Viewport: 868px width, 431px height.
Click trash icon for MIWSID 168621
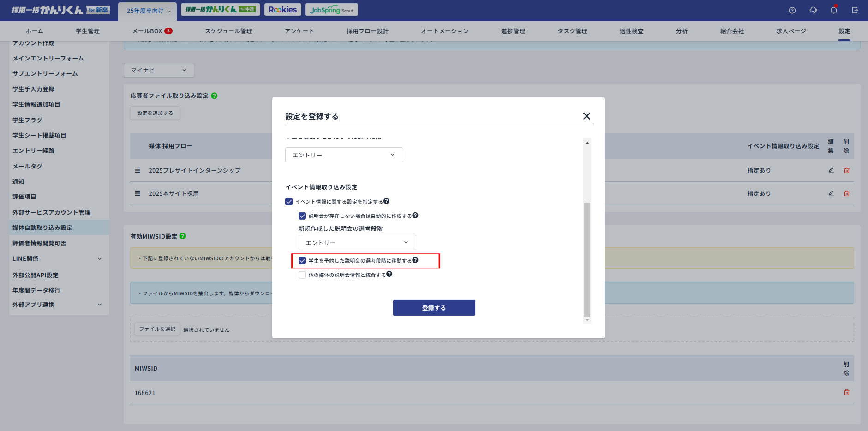point(847,392)
